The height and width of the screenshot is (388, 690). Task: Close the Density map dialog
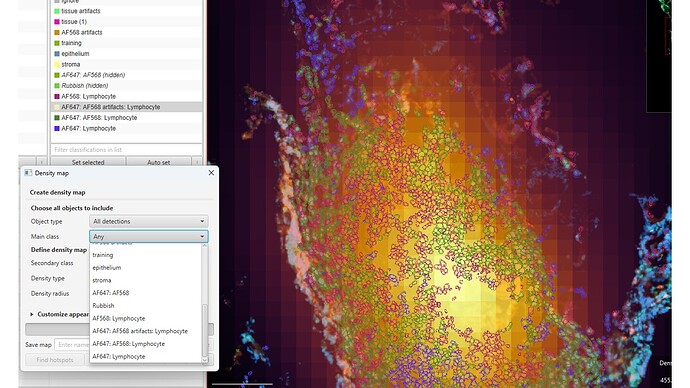click(211, 173)
